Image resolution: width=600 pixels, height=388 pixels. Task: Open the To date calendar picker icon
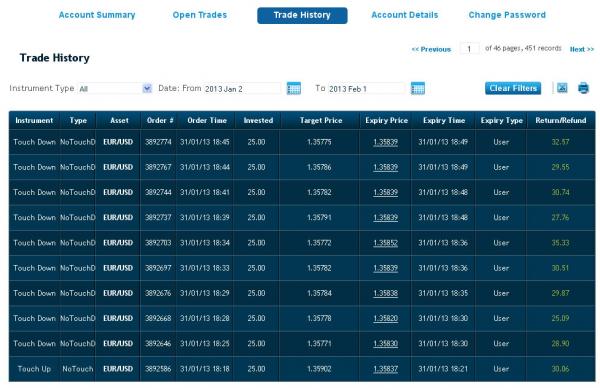[417, 88]
